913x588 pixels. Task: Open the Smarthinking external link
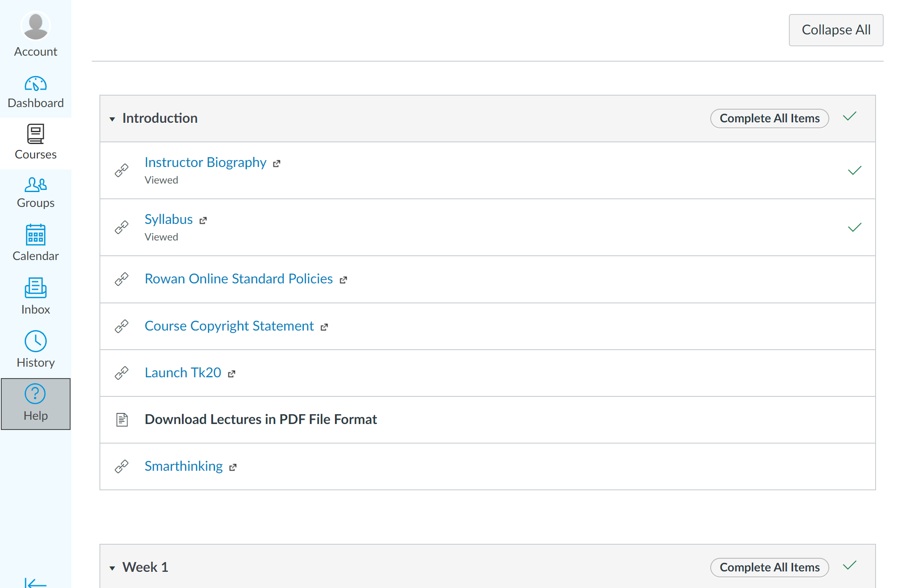click(184, 466)
